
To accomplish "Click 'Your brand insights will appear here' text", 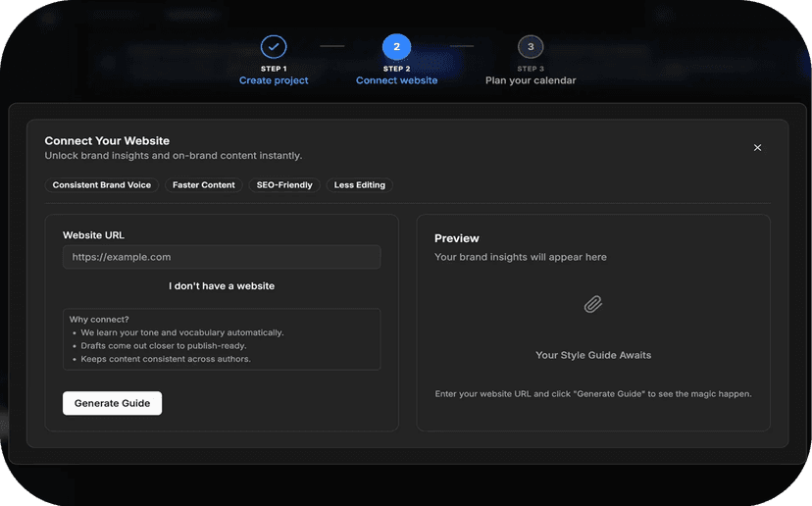I will pos(521,257).
